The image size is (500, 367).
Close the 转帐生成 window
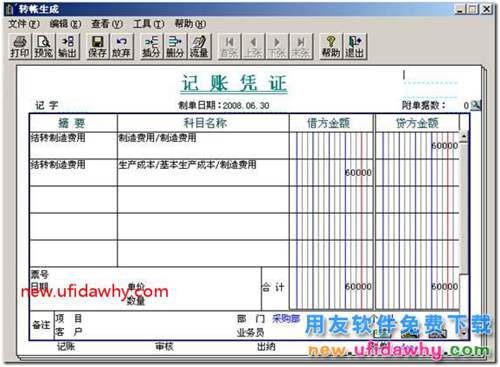coord(487,9)
